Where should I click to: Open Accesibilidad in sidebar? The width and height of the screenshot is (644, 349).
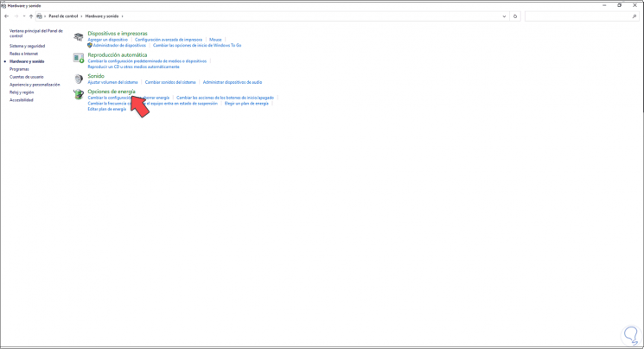coord(22,100)
